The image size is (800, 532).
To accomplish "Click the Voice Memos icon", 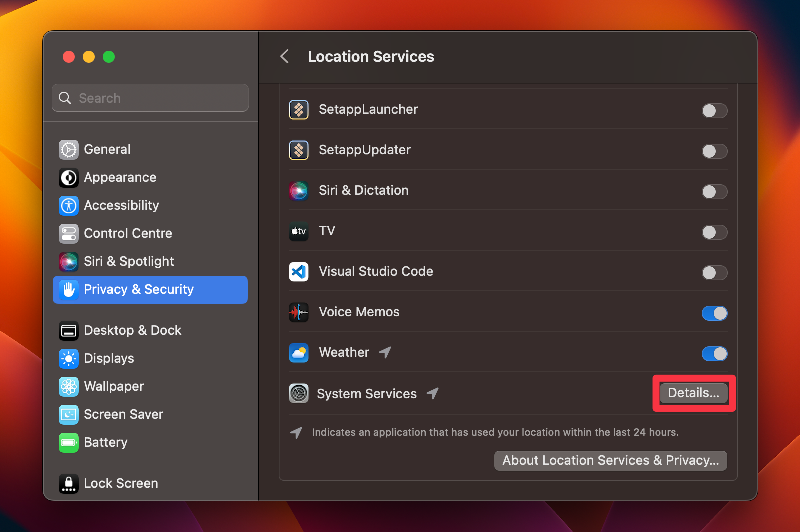I will tap(299, 312).
